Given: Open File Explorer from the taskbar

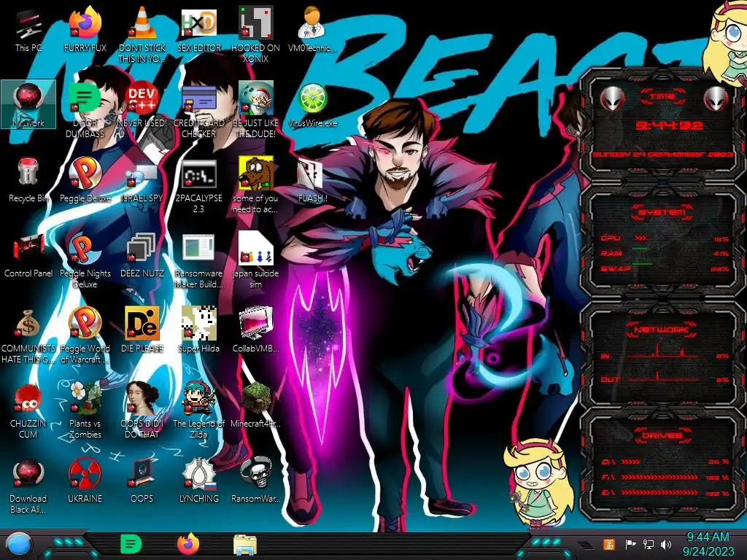Looking at the screenshot, I should click(x=245, y=544).
